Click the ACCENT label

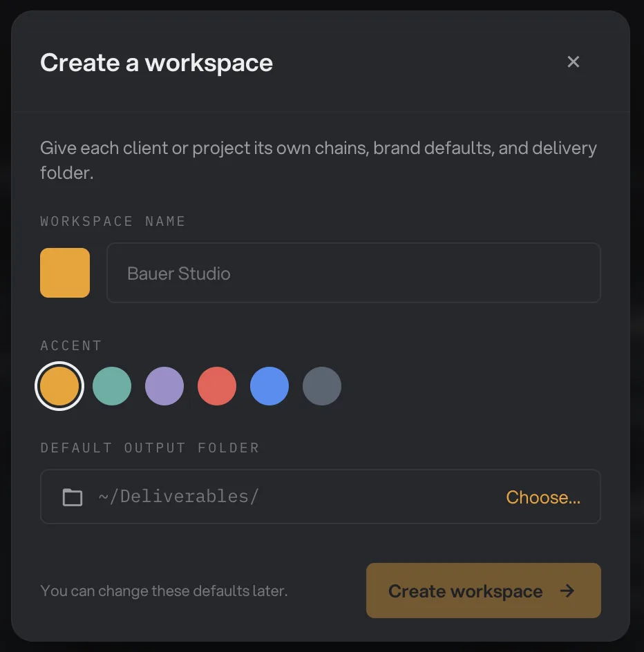[71, 345]
